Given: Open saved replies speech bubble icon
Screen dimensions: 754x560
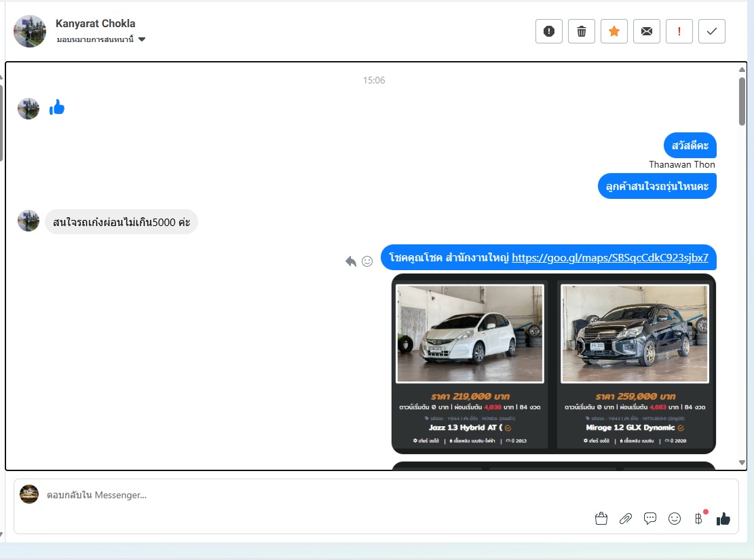Looking at the screenshot, I should point(650,519).
